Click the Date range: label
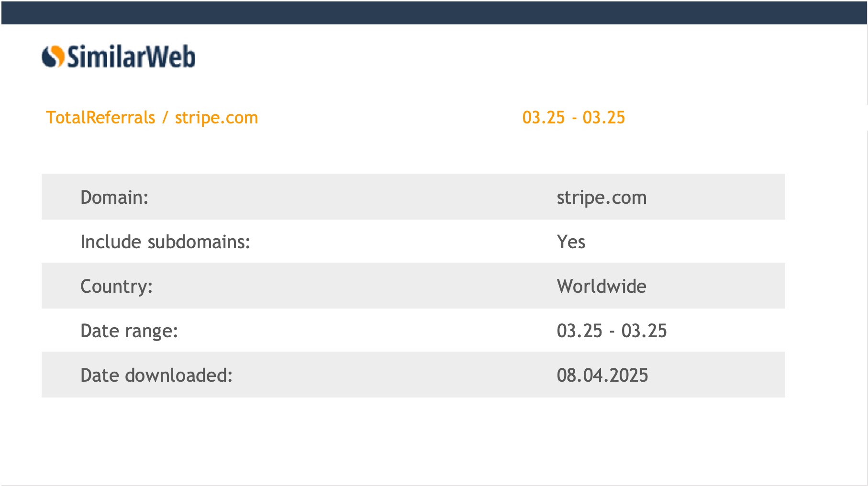868x486 pixels. [129, 331]
